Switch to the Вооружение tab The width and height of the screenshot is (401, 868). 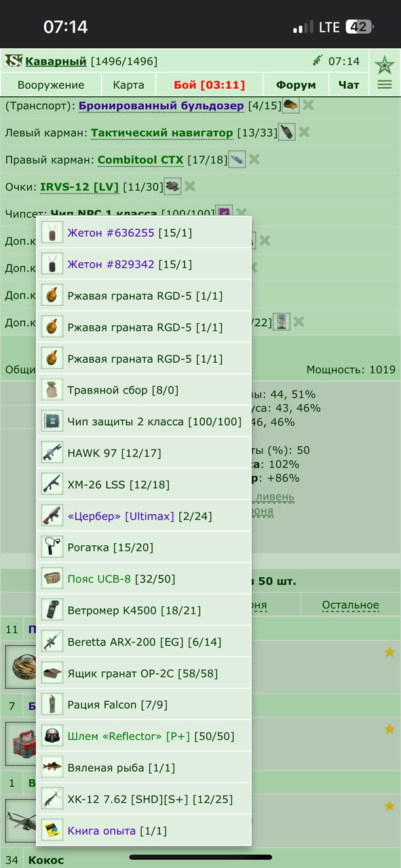coord(51,85)
